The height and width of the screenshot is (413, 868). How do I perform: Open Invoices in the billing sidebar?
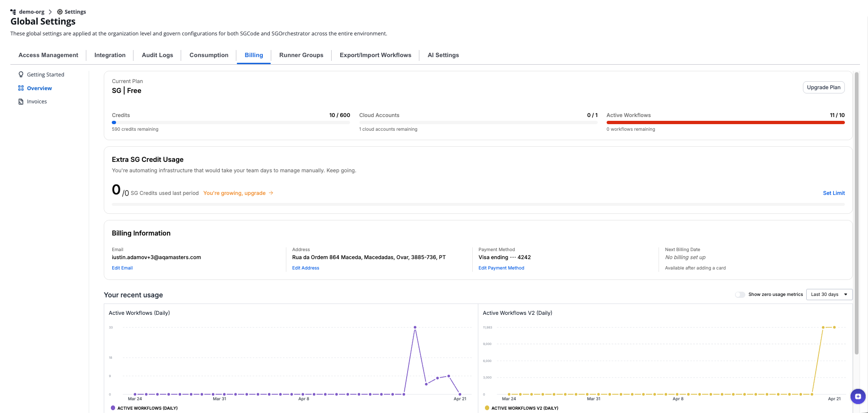[x=37, y=101]
